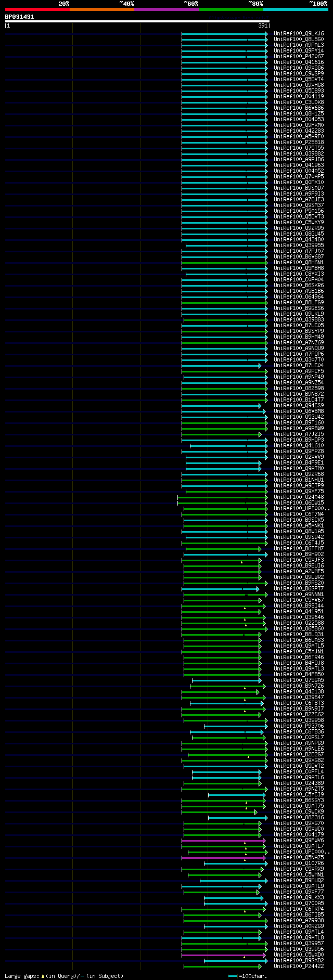Open hit UniRef100_Q39882

299,153
